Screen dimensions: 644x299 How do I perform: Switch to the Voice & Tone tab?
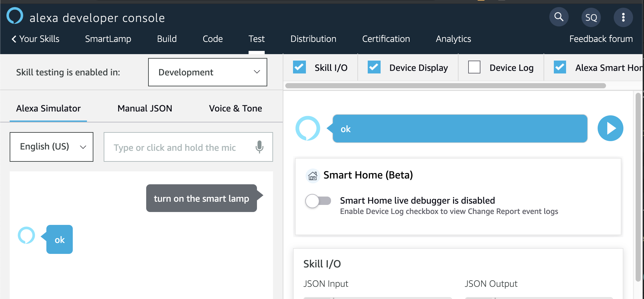[235, 109]
